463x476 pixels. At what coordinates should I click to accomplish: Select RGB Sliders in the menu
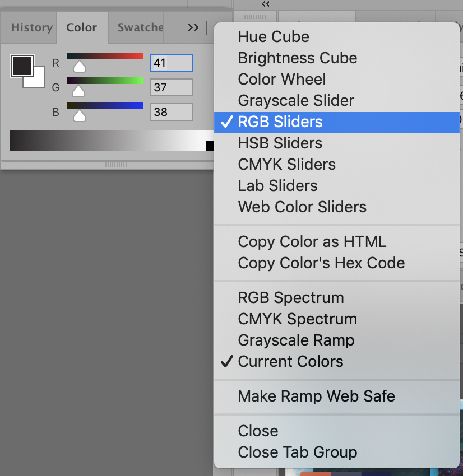280,122
